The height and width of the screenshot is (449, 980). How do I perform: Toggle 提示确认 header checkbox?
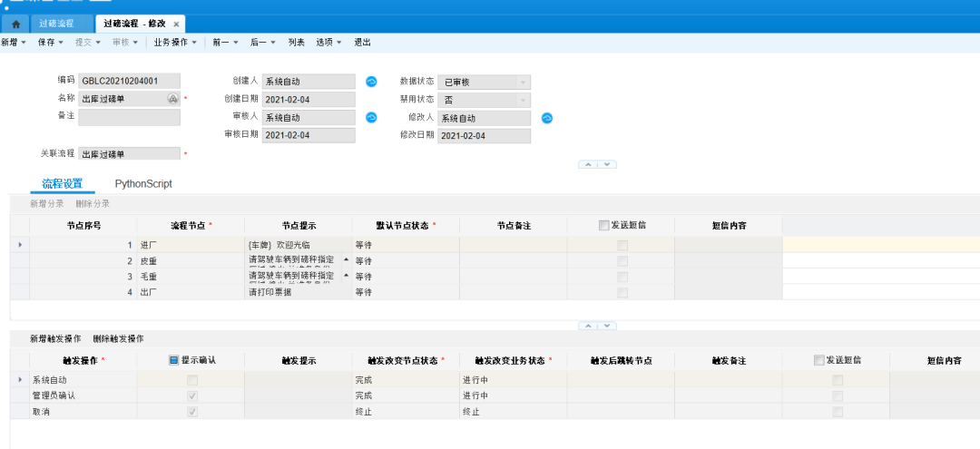coord(174,360)
